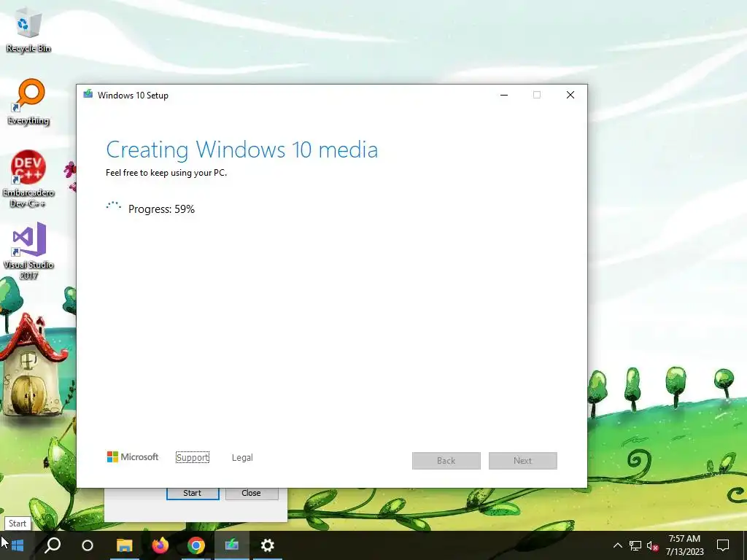The height and width of the screenshot is (560, 747).
Task: Launch Google Chrome from the taskbar
Action: pyautogui.click(x=196, y=545)
